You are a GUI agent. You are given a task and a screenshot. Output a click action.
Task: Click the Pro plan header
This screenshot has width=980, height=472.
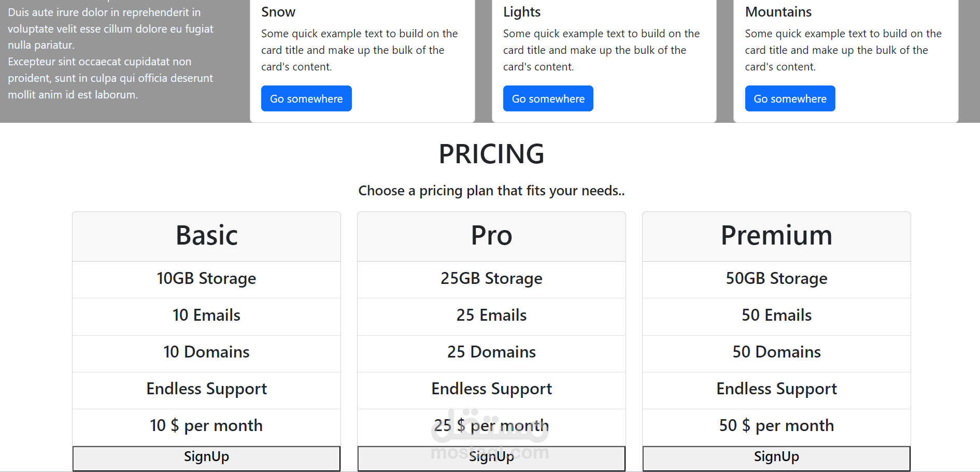[x=491, y=236]
